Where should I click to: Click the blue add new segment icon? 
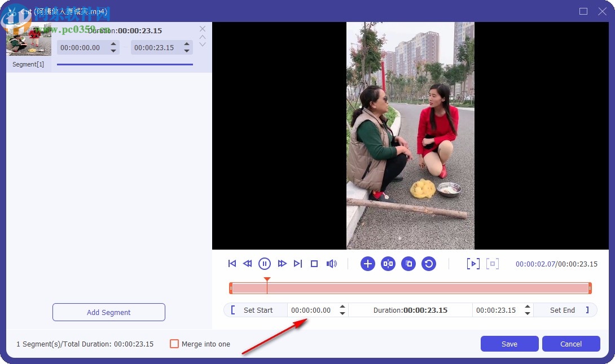click(368, 263)
